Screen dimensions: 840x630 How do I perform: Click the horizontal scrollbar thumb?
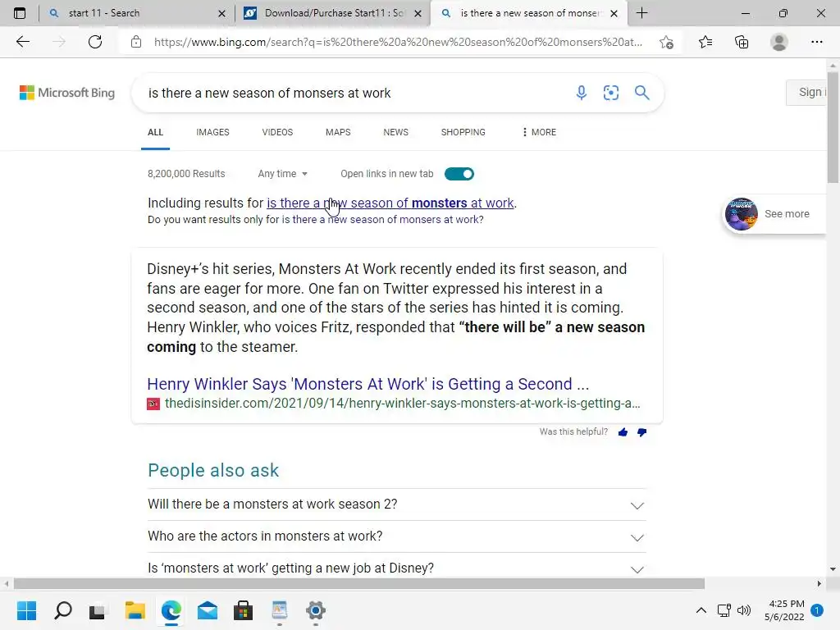(x=359, y=583)
